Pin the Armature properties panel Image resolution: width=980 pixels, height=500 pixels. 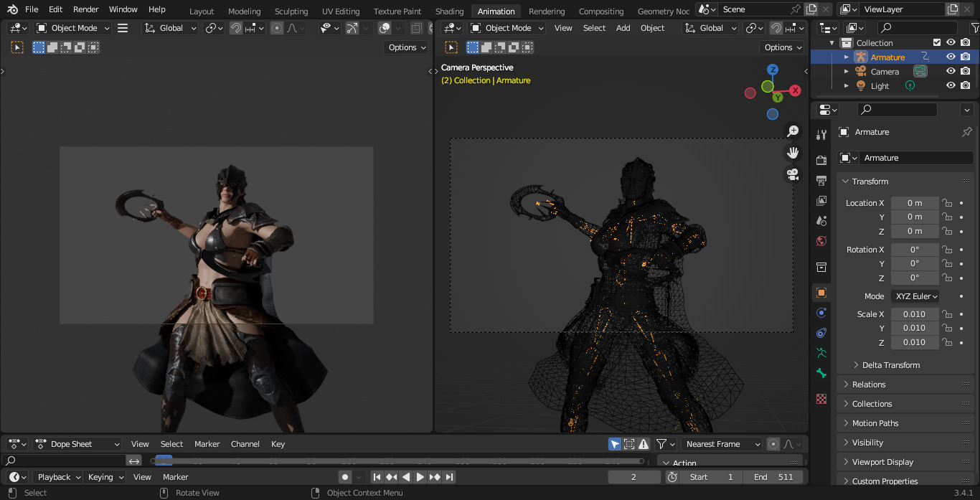(966, 132)
